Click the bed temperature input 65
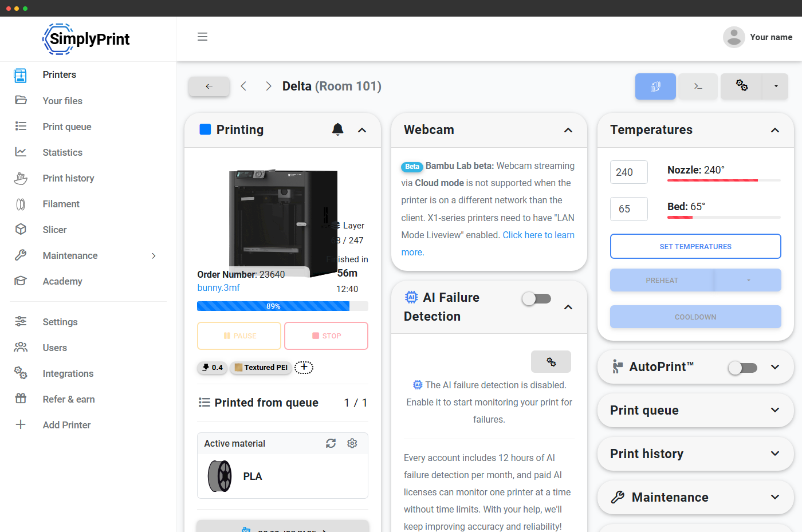The height and width of the screenshot is (532, 802). 629,209
